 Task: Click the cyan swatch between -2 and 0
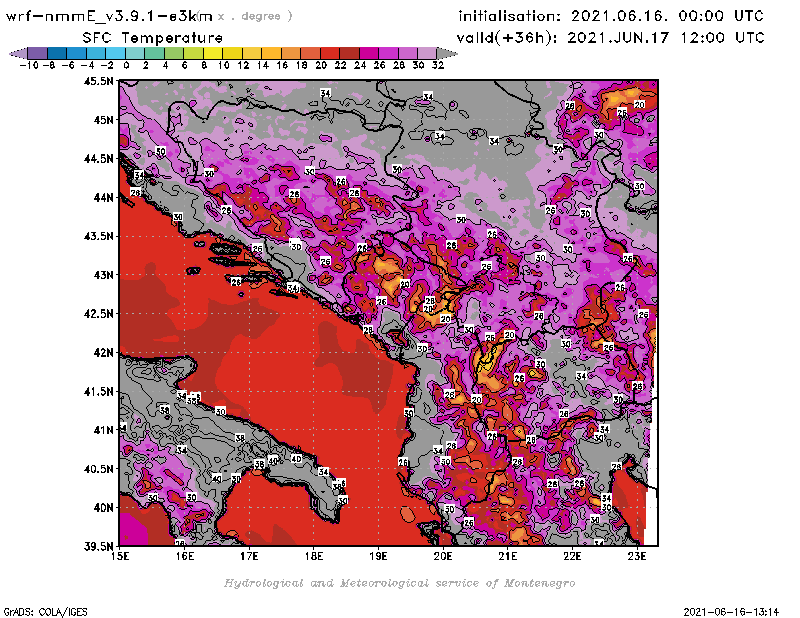tap(115, 53)
